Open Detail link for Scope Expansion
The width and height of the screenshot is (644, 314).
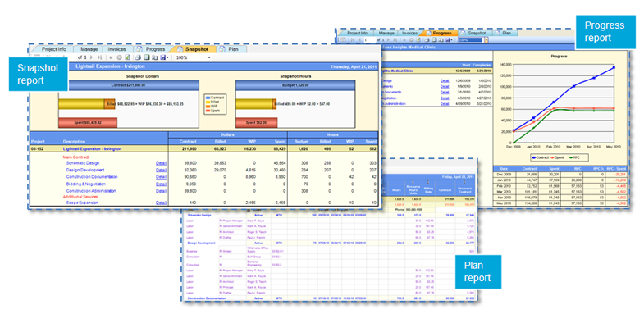pos(161,203)
